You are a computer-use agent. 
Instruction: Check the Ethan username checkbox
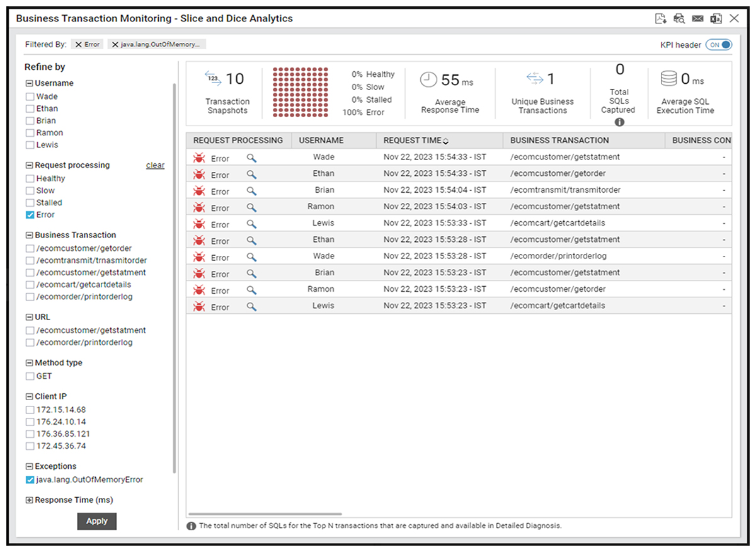tap(30, 109)
